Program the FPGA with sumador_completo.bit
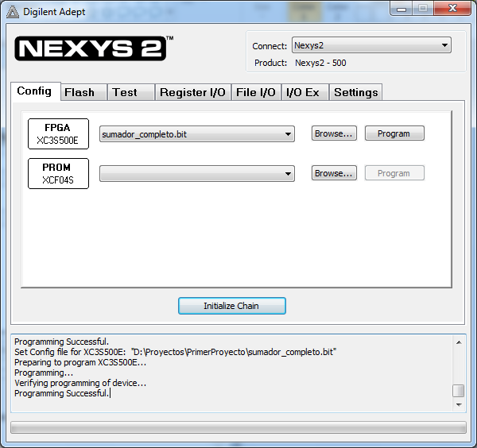 tap(394, 133)
